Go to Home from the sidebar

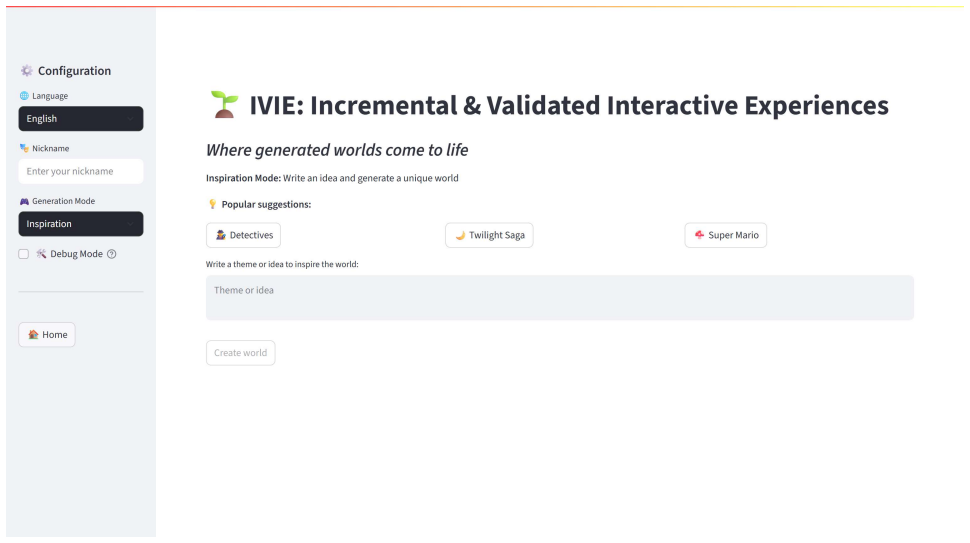(x=47, y=335)
